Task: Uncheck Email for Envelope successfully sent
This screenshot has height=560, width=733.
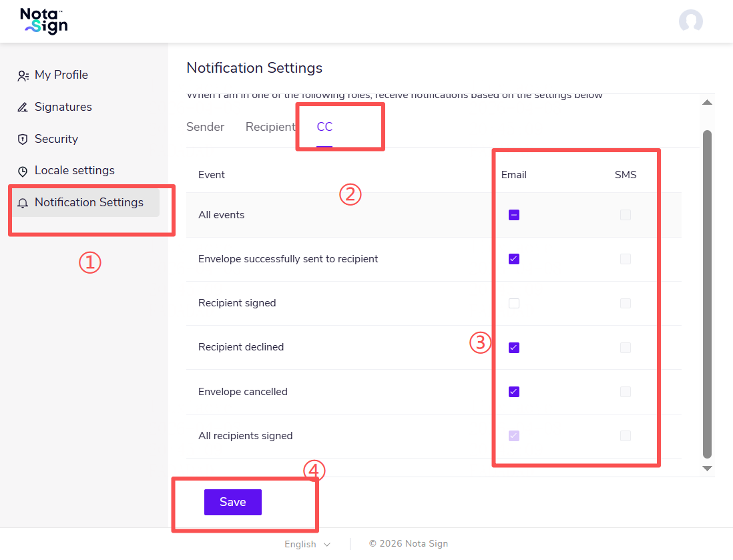Action: tap(514, 259)
